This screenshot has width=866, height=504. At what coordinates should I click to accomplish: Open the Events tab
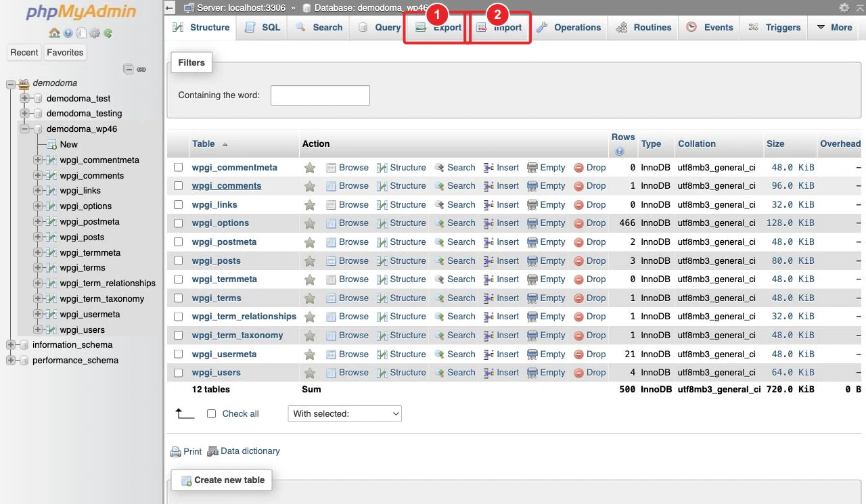[710, 28]
